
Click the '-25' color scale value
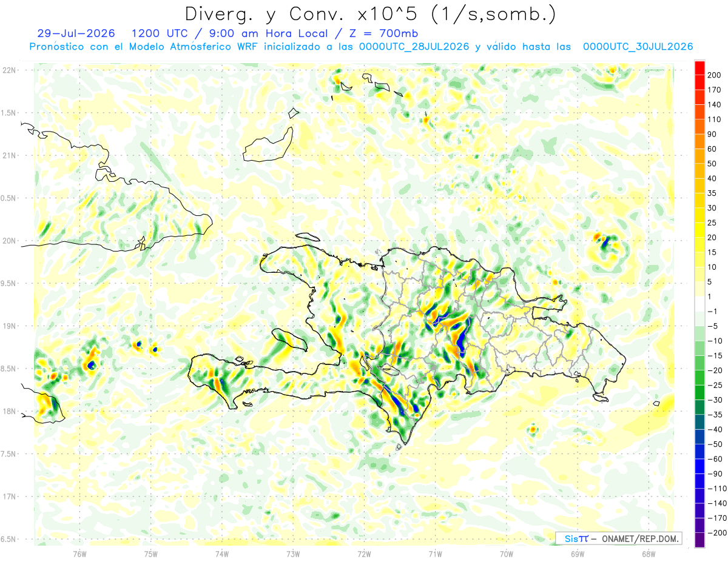pyautogui.click(x=714, y=385)
